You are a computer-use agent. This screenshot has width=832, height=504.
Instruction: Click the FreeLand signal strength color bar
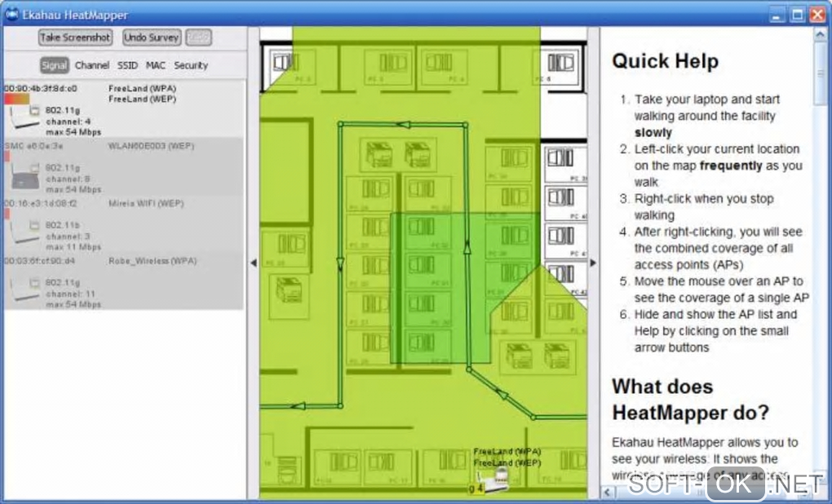(x=17, y=99)
